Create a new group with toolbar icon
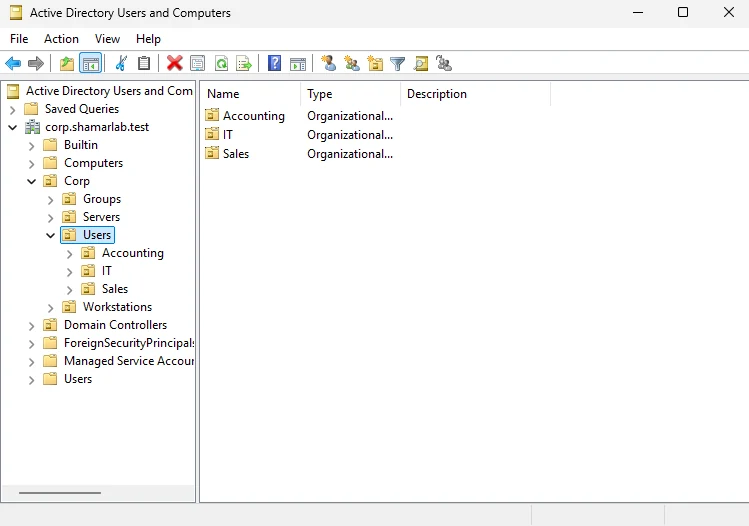 click(352, 63)
